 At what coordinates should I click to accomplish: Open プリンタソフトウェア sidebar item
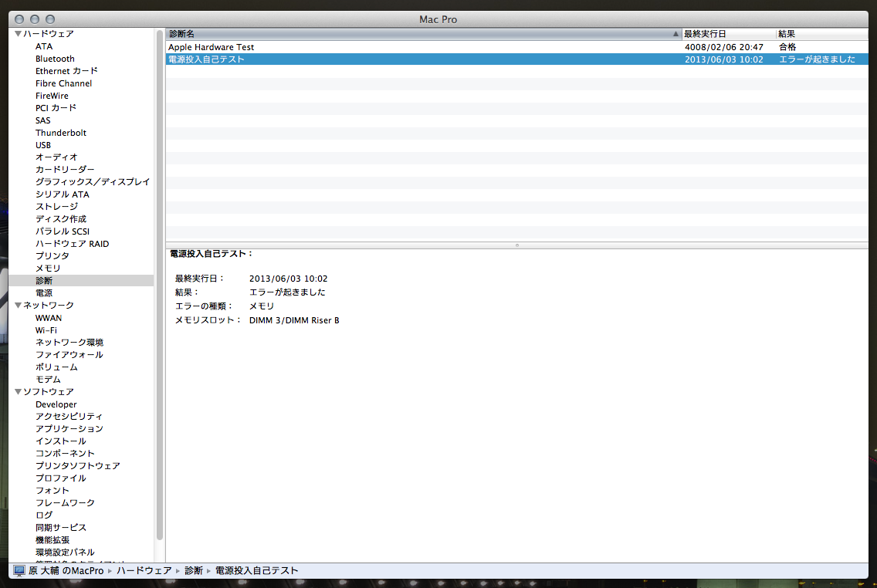coord(77,465)
